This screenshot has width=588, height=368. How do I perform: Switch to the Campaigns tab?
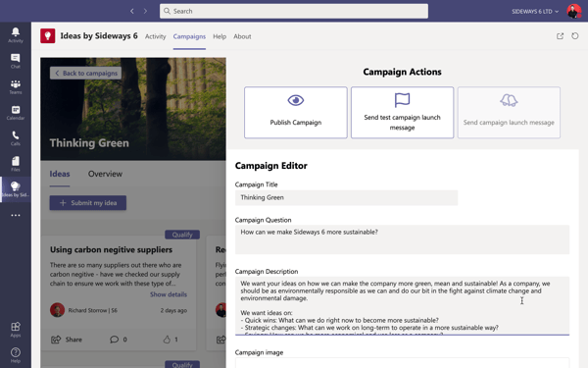click(x=189, y=36)
